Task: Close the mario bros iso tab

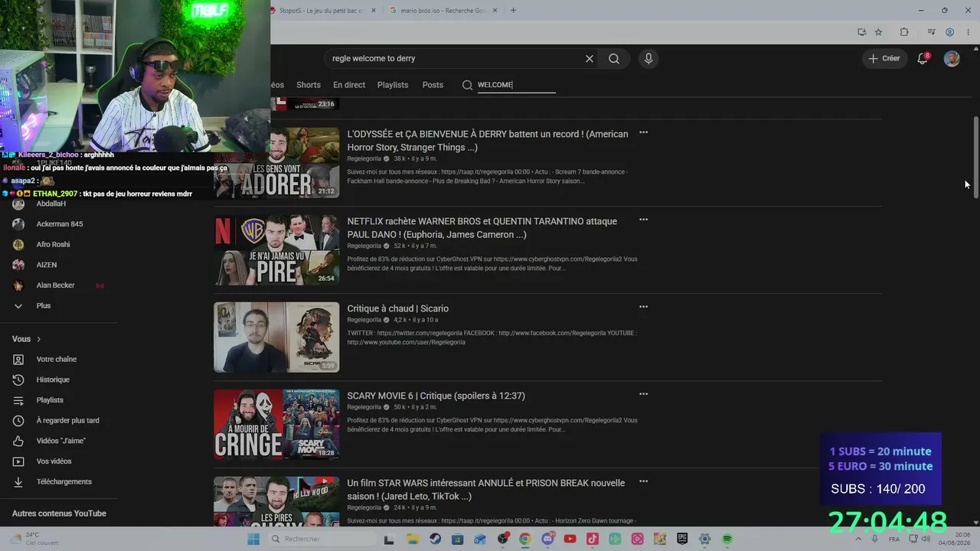Action: coord(495,10)
